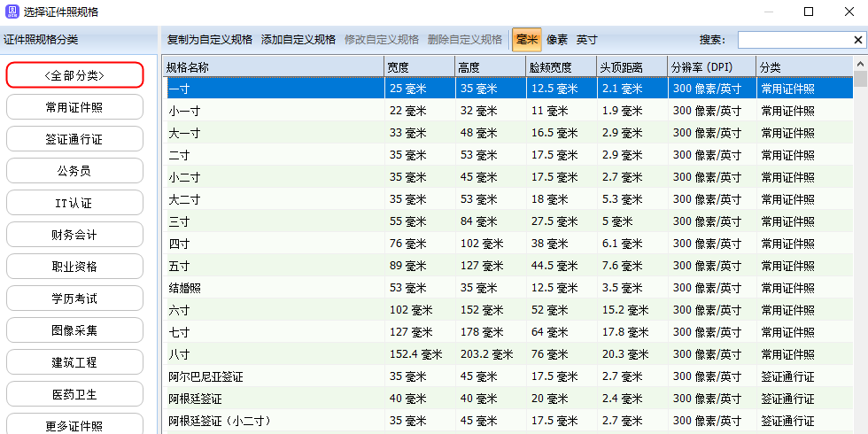Open the 常用证件照 category
868x434 pixels.
pyautogui.click(x=74, y=107)
